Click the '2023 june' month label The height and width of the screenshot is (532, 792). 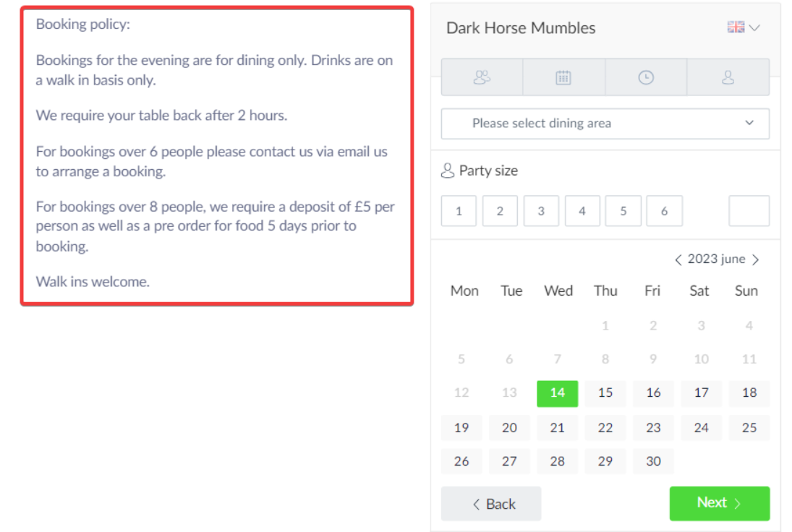click(716, 259)
